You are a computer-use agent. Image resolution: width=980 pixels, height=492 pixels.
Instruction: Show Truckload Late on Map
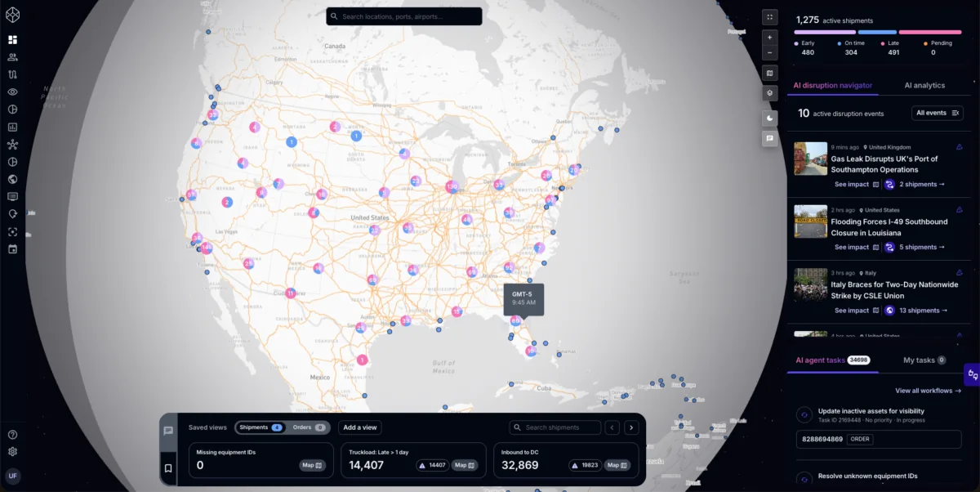[x=465, y=465]
